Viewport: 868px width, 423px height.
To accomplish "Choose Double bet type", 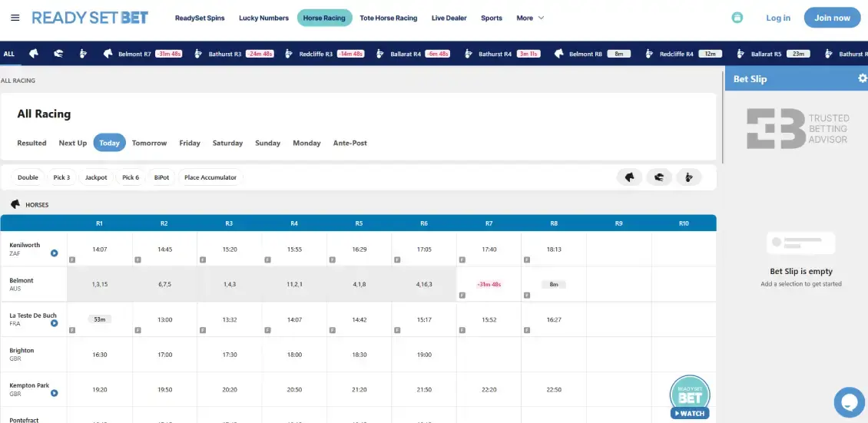I will pyautogui.click(x=28, y=177).
